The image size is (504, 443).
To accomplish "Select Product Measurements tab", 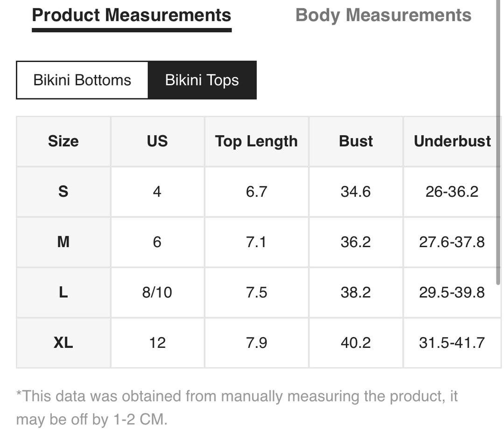I will point(132,15).
